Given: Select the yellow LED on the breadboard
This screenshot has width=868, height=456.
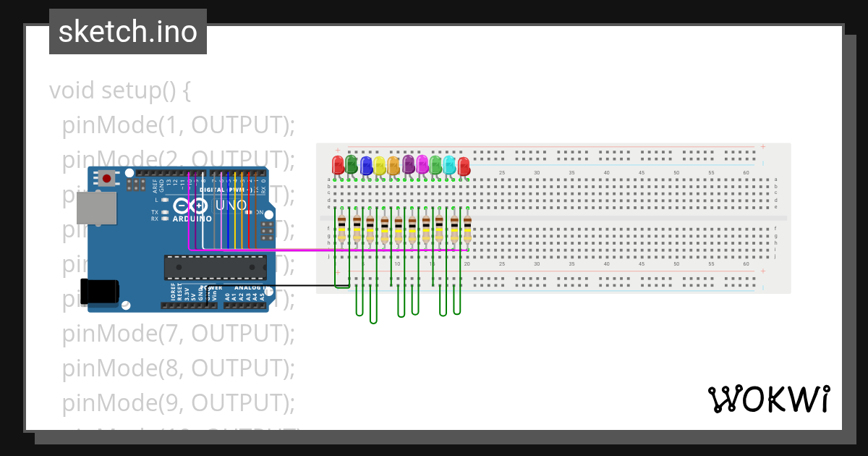Looking at the screenshot, I should (380, 166).
